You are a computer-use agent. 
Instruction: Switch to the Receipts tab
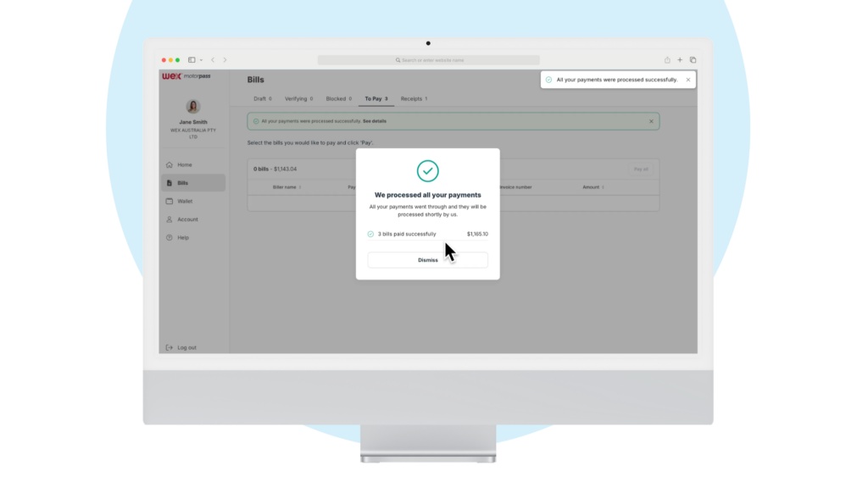click(416, 98)
